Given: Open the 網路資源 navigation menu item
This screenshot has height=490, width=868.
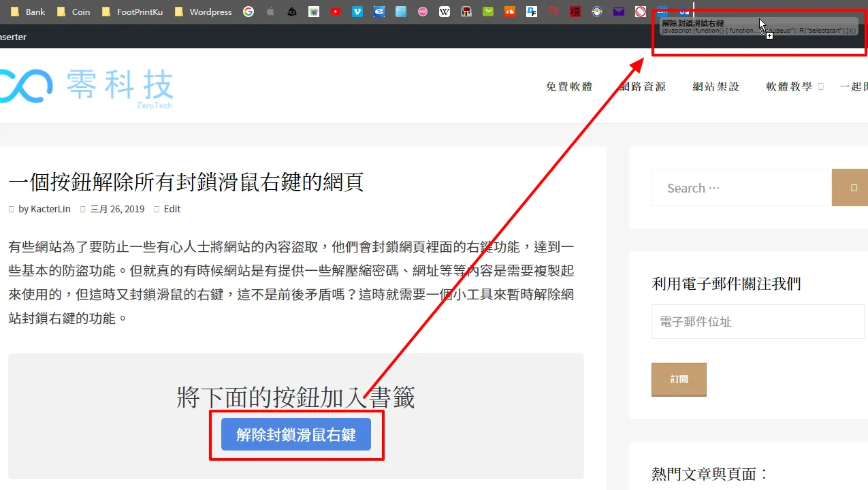Looking at the screenshot, I should click(643, 86).
